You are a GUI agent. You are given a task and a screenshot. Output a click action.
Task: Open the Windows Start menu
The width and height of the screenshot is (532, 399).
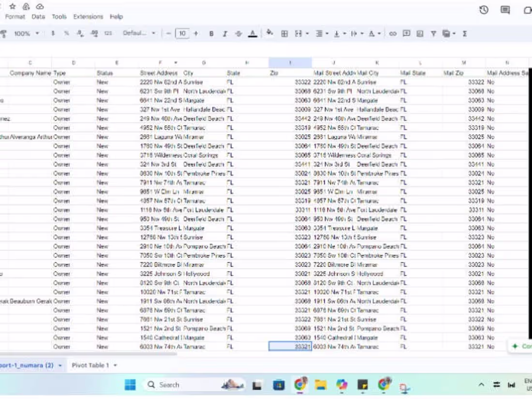pos(130,385)
